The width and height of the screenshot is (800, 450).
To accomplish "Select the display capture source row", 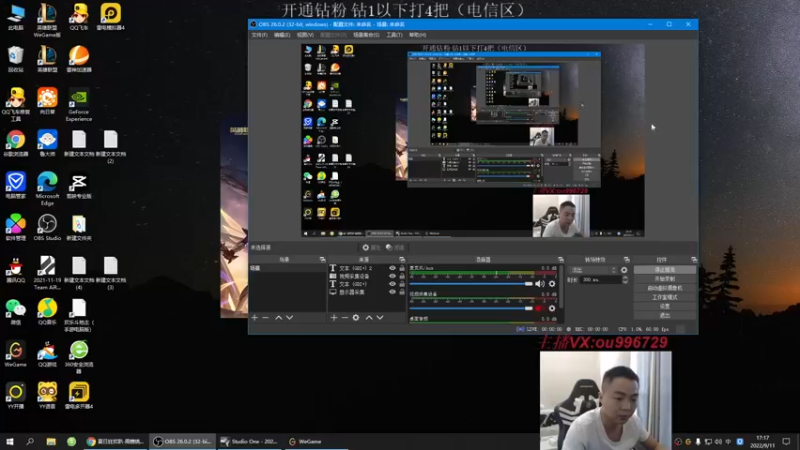I will 367,292.
